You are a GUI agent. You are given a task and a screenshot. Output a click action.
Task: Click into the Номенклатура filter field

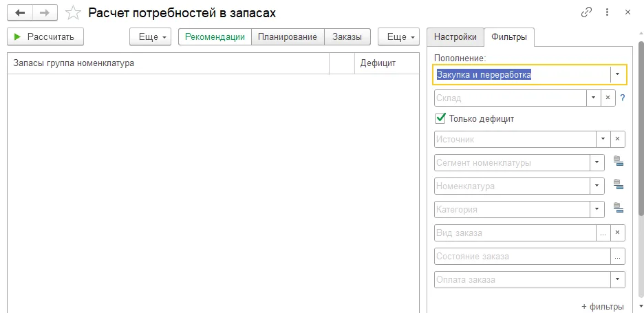tap(512, 186)
